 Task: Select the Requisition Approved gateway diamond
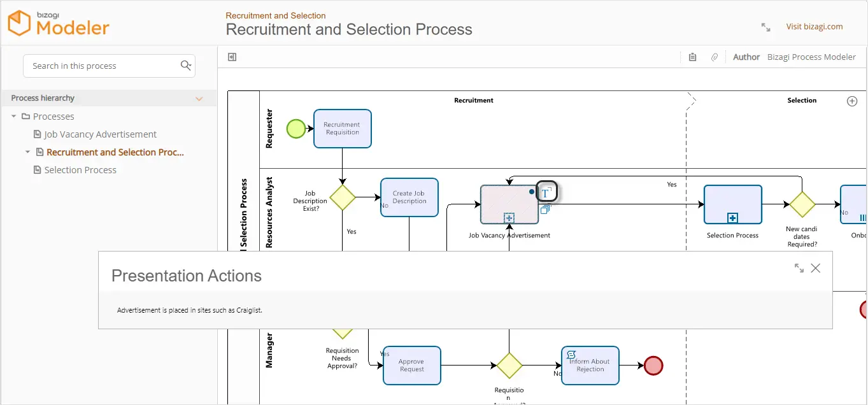click(509, 366)
